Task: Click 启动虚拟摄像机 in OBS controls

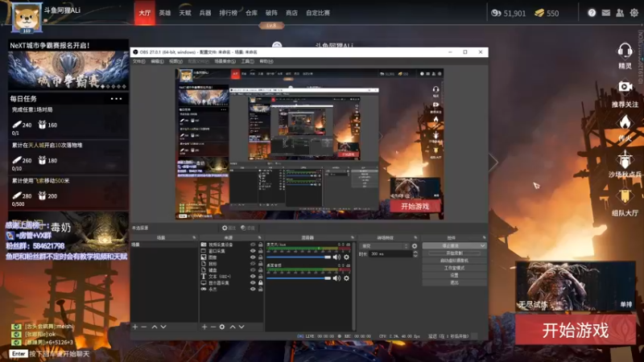Action: 454,261
